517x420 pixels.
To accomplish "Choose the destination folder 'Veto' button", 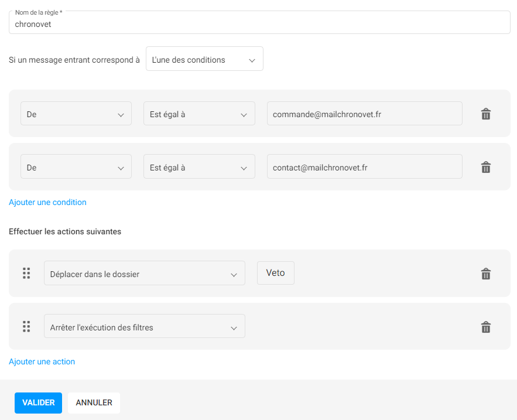I will 276,273.
